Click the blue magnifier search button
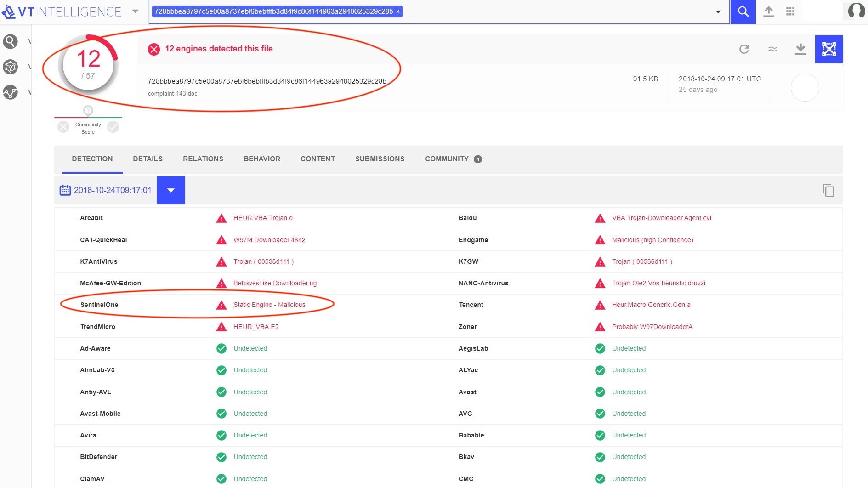868x488 pixels. pos(743,11)
